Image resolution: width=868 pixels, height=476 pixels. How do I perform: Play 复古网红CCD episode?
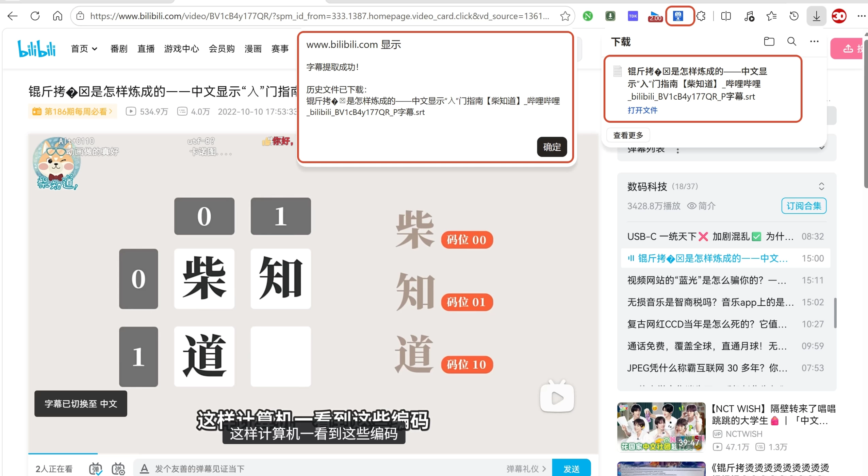tap(725, 324)
